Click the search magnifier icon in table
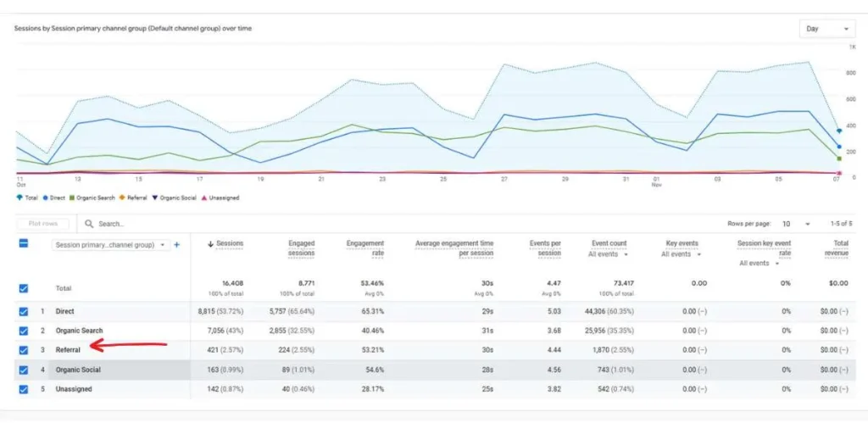 pos(88,224)
